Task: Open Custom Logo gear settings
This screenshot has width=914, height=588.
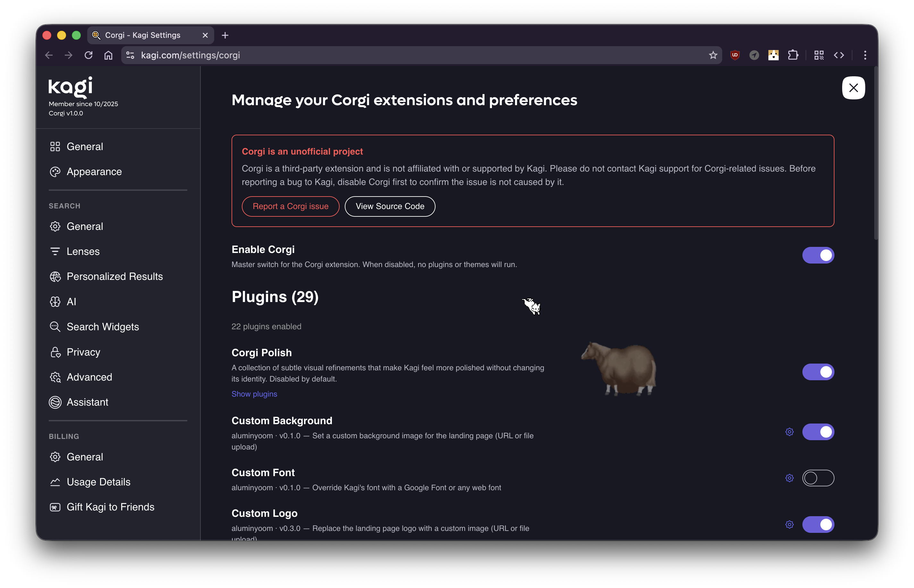Action: [789, 525]
